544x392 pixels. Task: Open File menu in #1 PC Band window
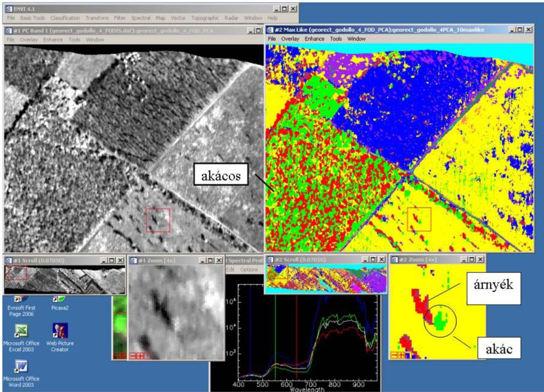pyautogui.click(x=11, y=40)
